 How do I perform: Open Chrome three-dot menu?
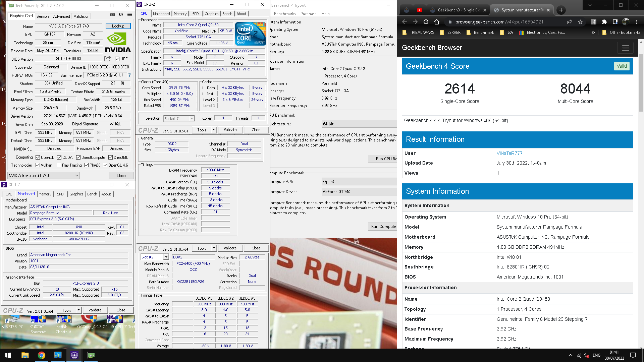(637, 22)
